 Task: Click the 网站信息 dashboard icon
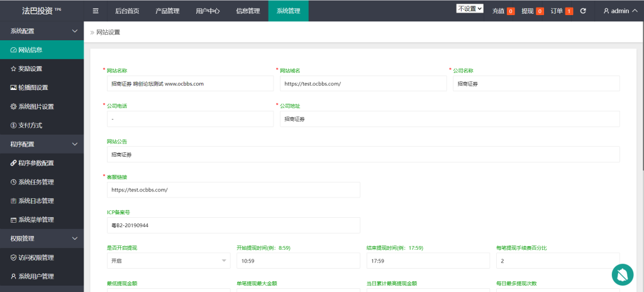point(14,50)
